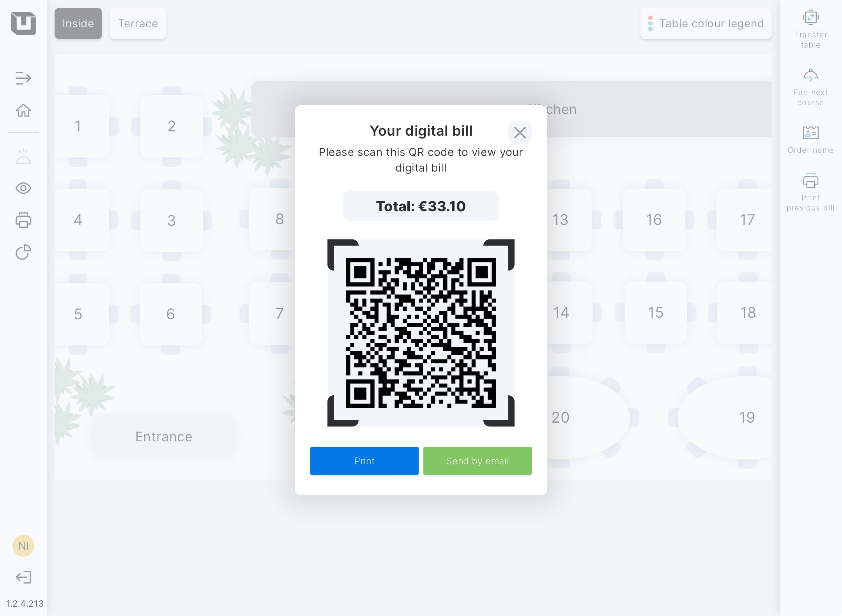Send the bill by email

477,461
